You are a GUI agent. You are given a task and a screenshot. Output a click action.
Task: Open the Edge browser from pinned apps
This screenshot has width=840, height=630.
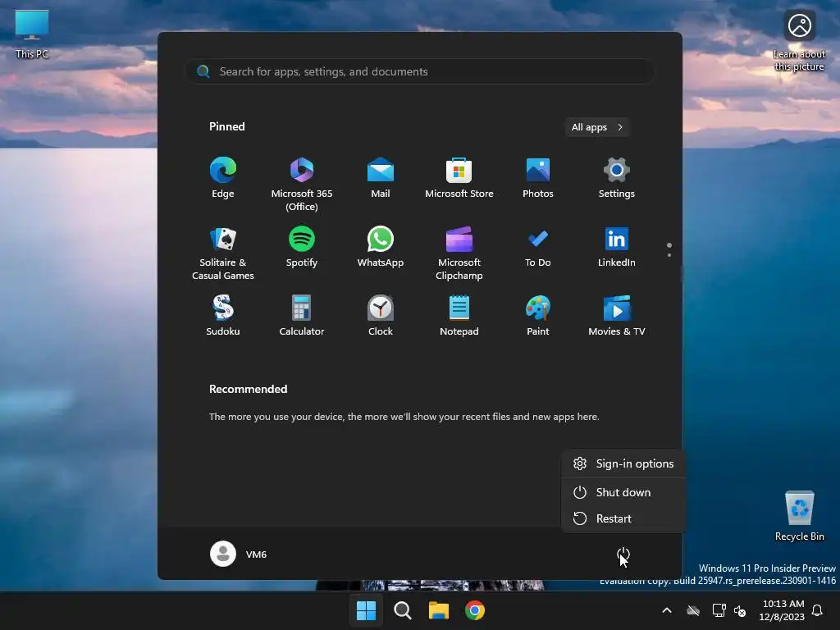[223, 178]
